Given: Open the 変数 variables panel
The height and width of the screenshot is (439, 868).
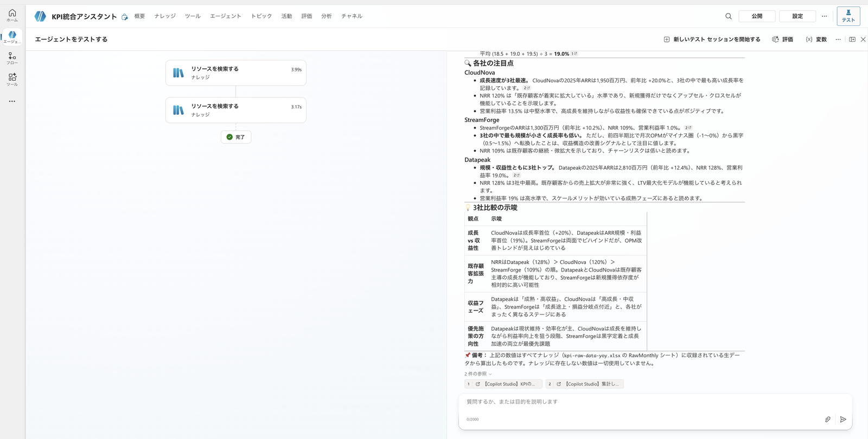Looking at the screenshot, I should tap(816, 40).
